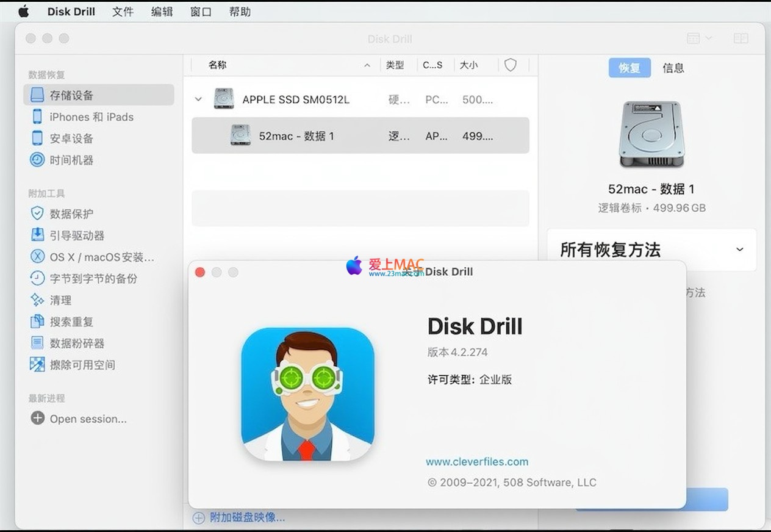Open the www.cleverfiles.com link
The width and height of the screenshot is (771, 532).
coord(477,462)
